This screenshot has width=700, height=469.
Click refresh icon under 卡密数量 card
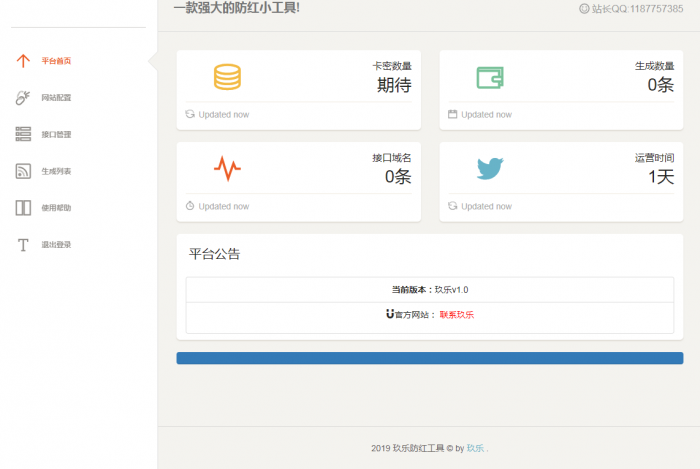190,114
